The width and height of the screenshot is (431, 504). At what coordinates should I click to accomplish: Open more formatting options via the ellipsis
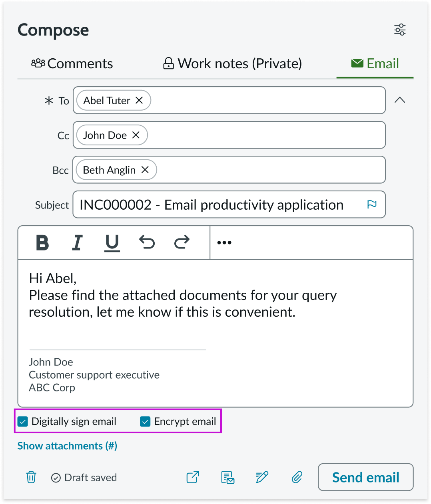click(224, 242)
